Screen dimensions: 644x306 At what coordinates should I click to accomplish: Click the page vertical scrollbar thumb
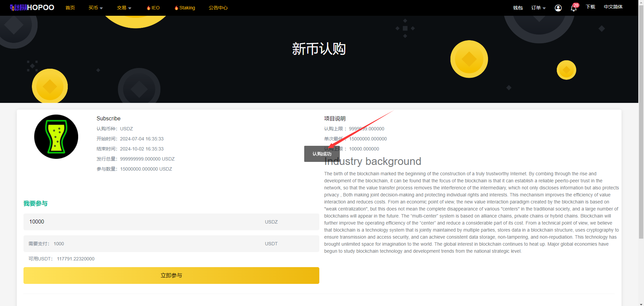641,121
